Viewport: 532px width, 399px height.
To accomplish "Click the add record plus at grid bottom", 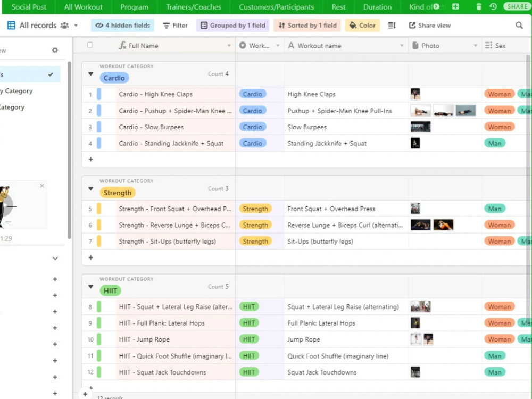I will pyautogui.click(x=85, y=394).
